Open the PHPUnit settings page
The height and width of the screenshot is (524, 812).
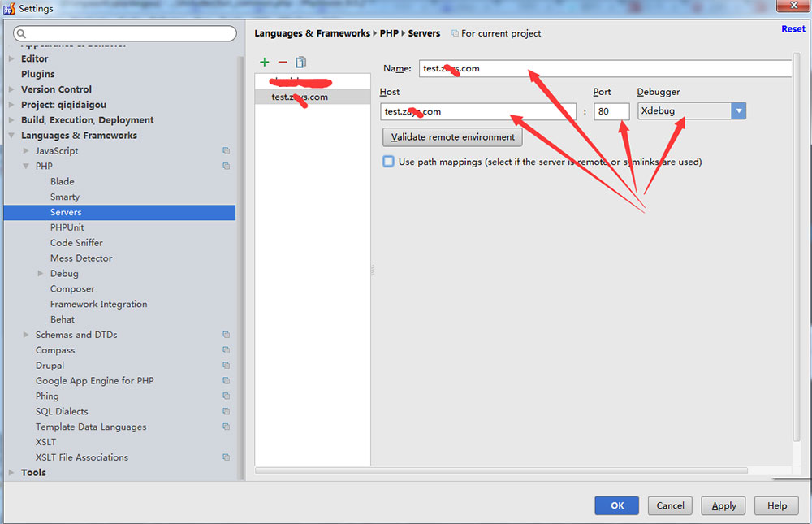pyautogui.click(x=65, y=227)
